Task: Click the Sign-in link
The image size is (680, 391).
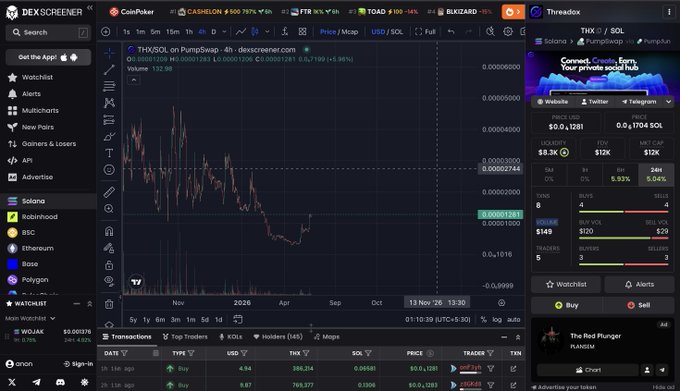Action: [x=78, y=364]
